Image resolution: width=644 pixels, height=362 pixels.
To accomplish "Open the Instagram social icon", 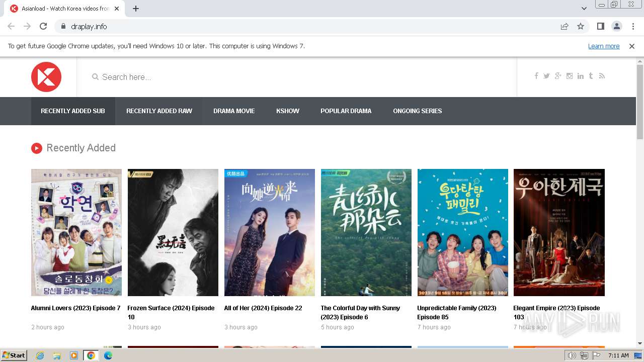I will 570,76.
